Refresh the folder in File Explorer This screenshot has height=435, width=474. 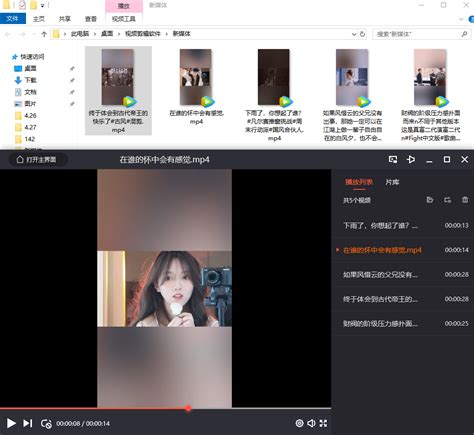(362, 34)
